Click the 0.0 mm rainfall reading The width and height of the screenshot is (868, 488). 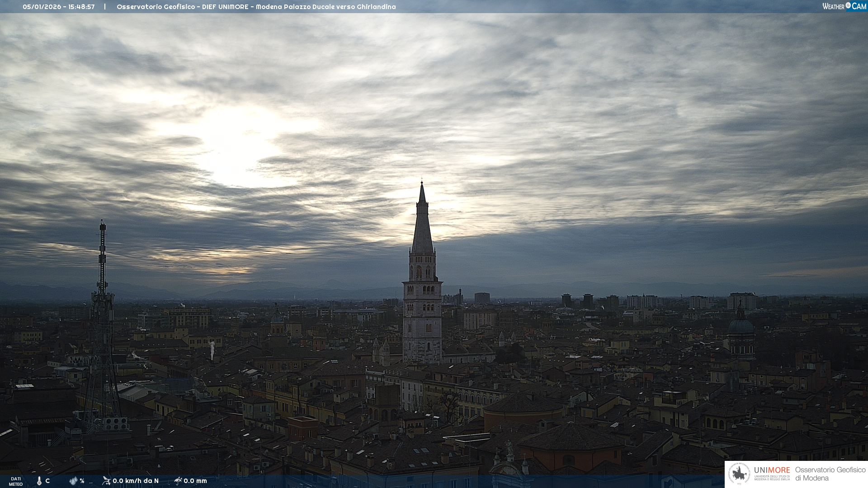click(195, 481)
